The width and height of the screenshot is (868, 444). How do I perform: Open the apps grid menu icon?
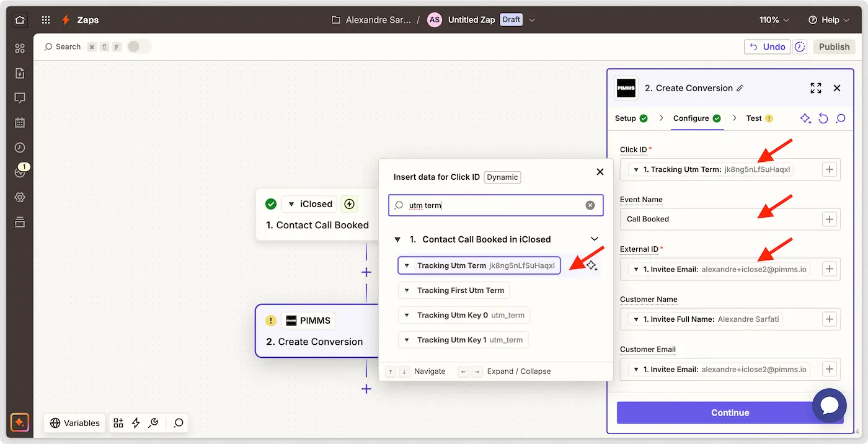coord(46,20)
